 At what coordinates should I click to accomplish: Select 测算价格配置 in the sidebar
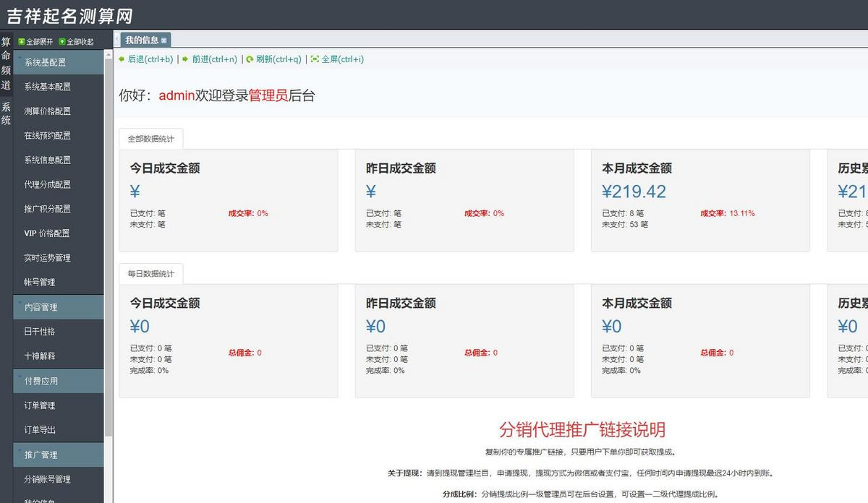58,111
